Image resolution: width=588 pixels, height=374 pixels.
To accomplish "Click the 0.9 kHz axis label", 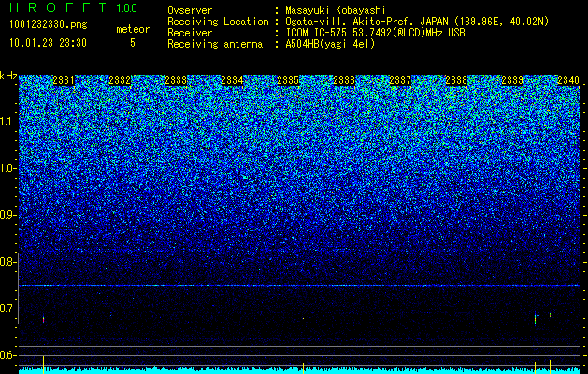I will point(7,215).
